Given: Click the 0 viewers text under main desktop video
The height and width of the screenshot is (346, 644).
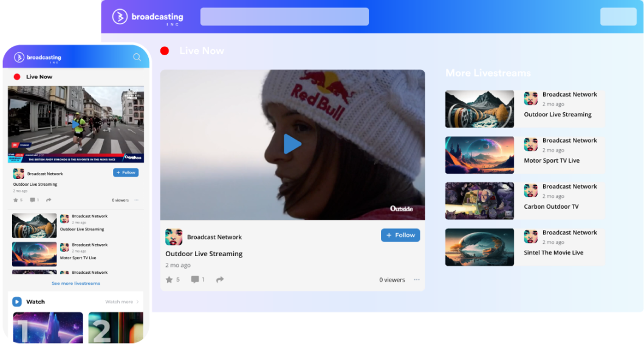Looking at the screenshot, I should 392,279.
